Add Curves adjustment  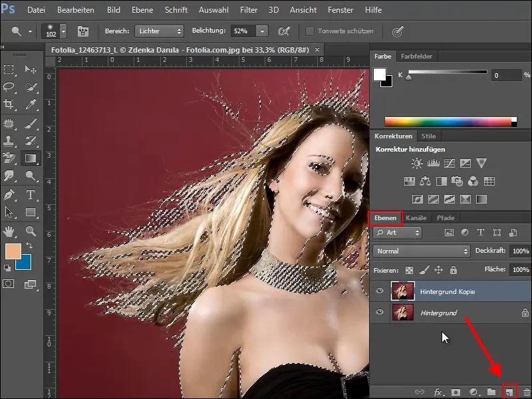pyautogui.click(x=450, y=164)
